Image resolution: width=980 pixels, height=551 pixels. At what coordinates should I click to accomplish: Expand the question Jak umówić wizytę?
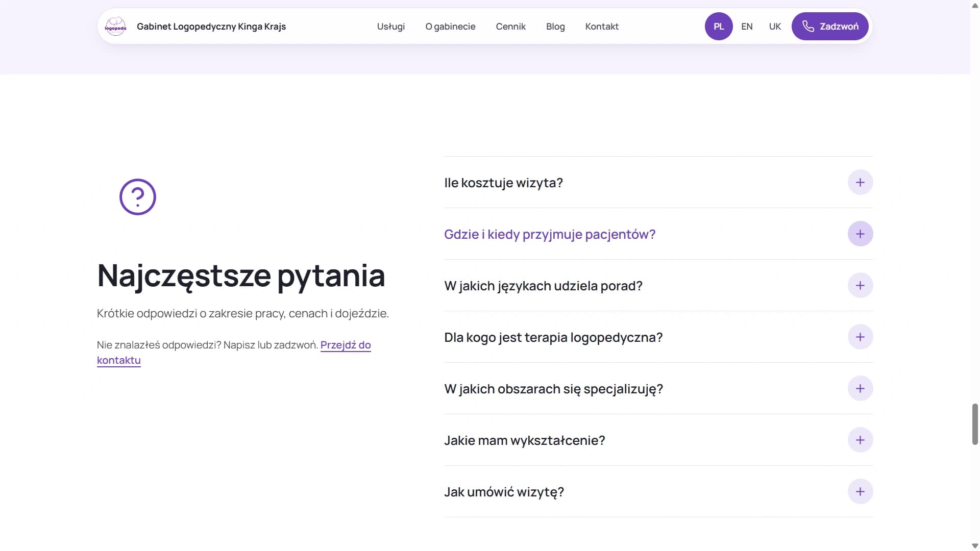tap(658, 492)
